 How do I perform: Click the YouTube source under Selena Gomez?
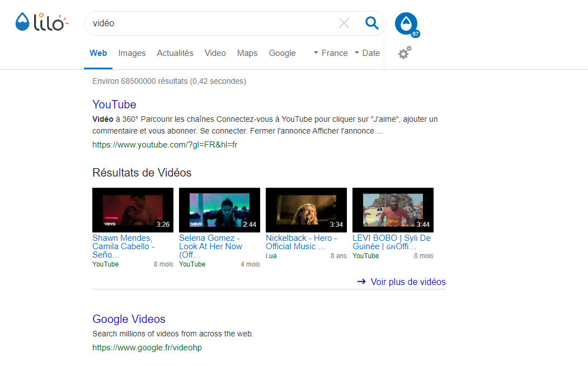click(192, 264)
